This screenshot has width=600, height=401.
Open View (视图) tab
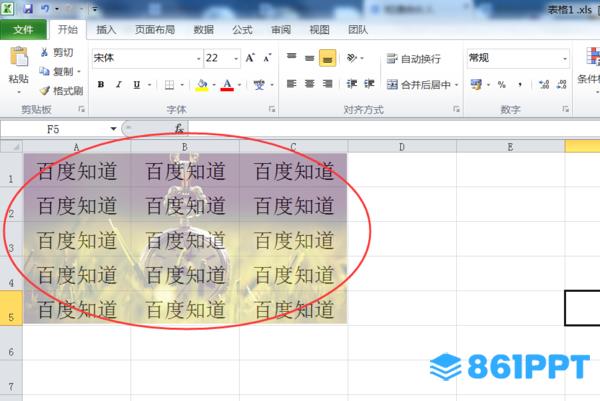point(320,29)
